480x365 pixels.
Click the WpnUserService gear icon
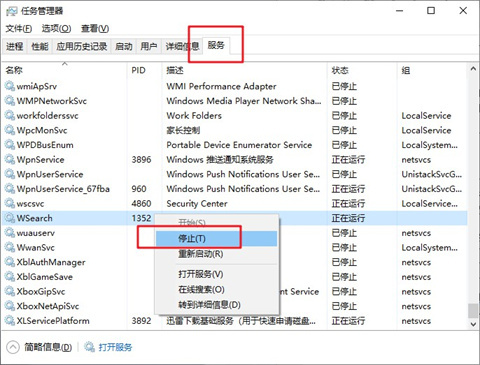pos(10,174)
